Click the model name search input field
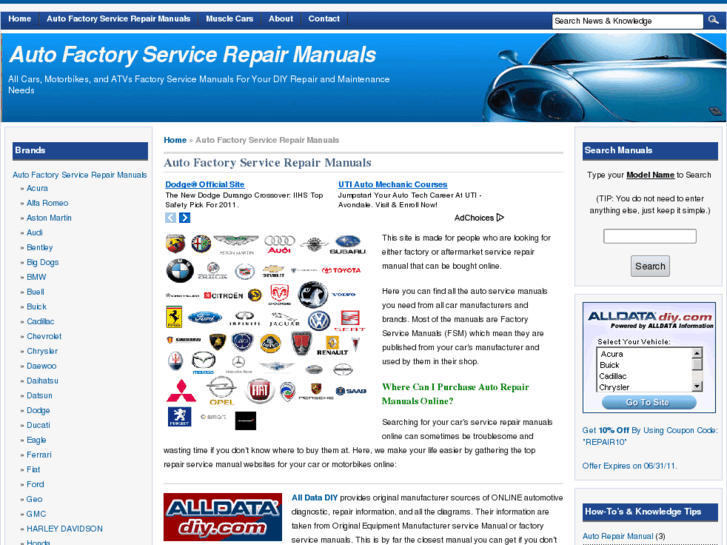The height and width of the screenshot is (545, 727). pos(650,236)
